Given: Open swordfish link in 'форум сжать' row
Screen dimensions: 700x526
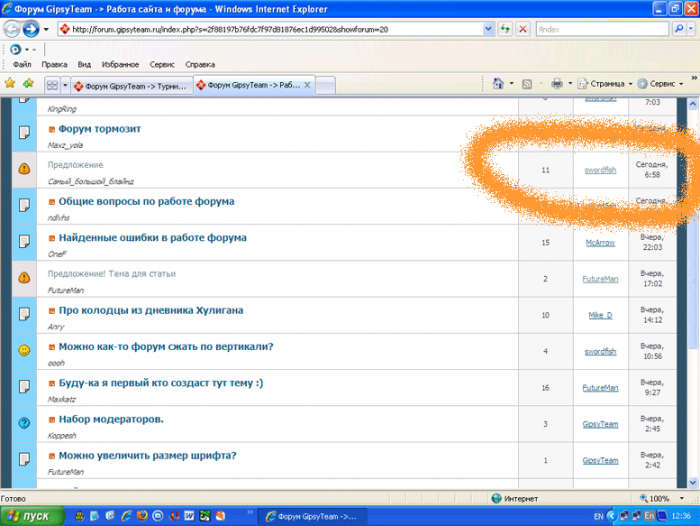Looking at the screenshot, I should click(x=600, y=352).
